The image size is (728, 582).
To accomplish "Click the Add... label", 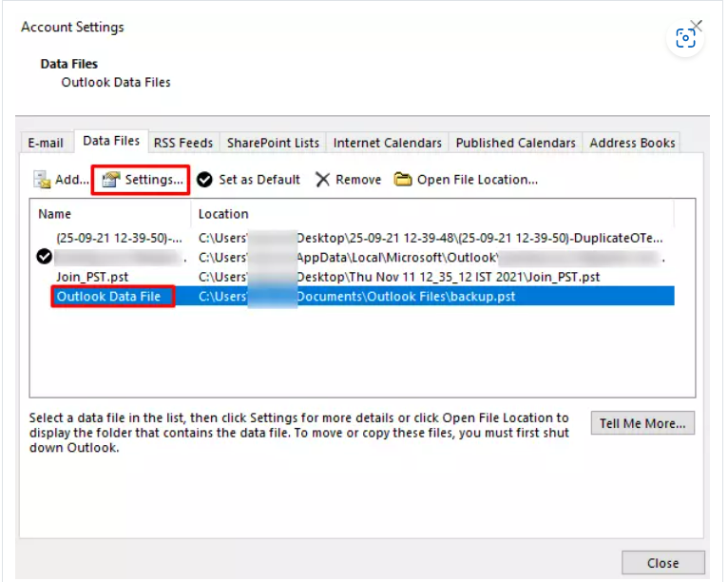I will [72, 180].
